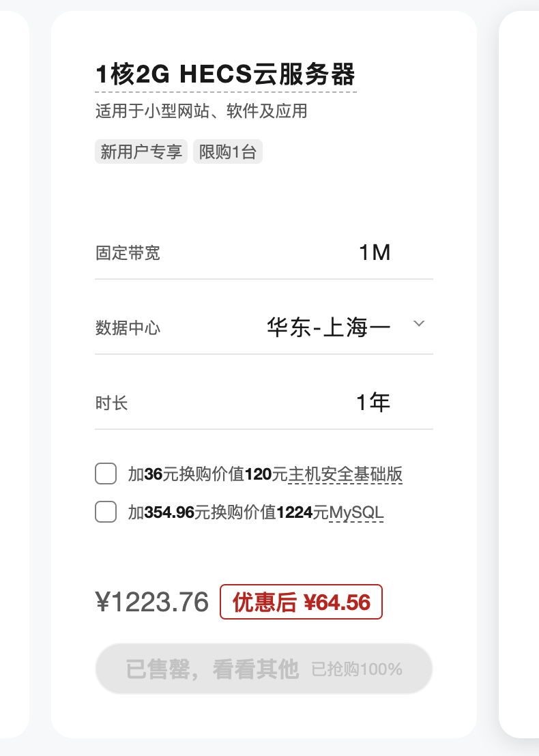Click the 固定带宽 row label
This screenshot has height=756, width=539.
128,252
